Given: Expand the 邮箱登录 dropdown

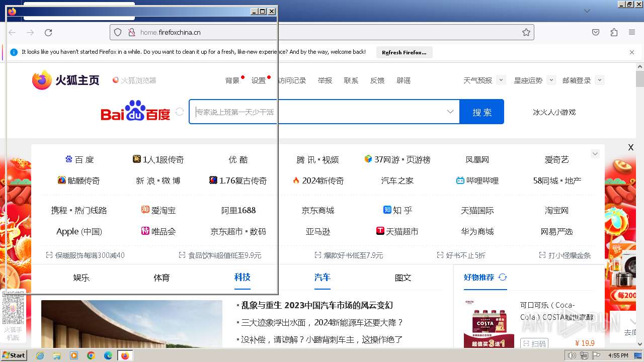Looking at the screenshot, I should (x=599, y=80).
